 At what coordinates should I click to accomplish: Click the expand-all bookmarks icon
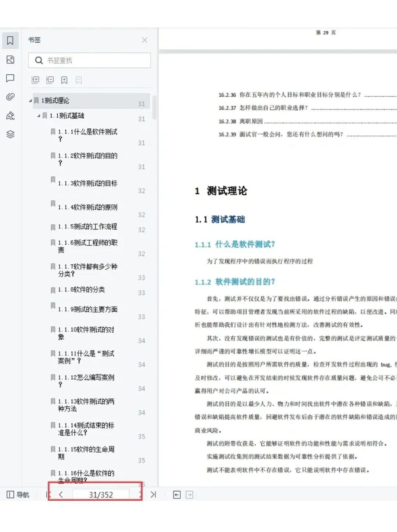click(x=35, y=80)
